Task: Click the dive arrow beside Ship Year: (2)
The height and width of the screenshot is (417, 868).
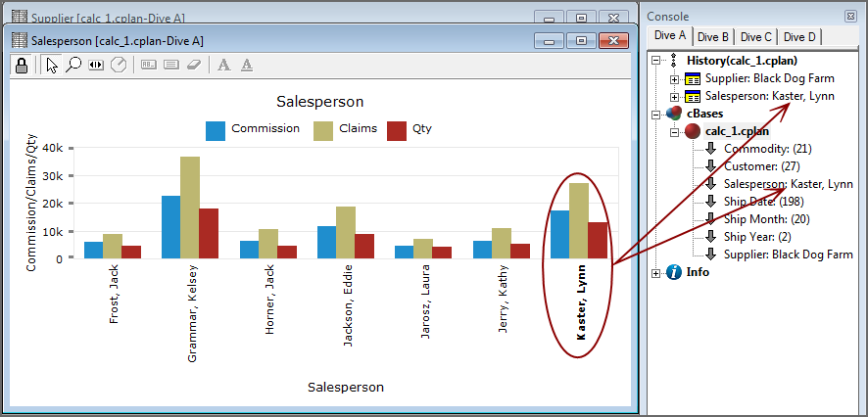Action: (x=711, y=237)
